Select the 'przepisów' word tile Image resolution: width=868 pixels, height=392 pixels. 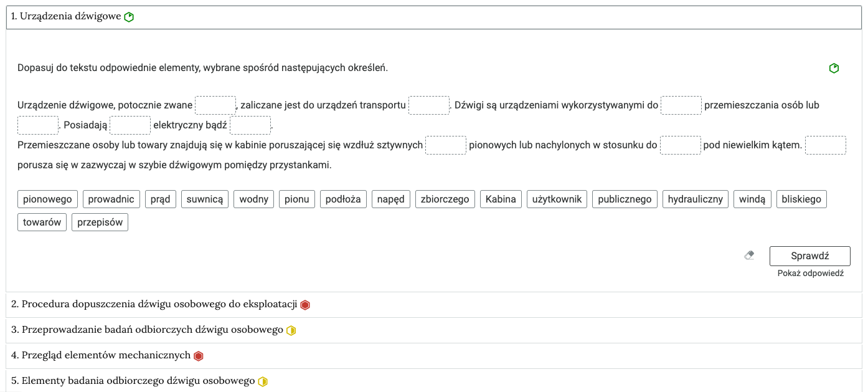(100, 222)
